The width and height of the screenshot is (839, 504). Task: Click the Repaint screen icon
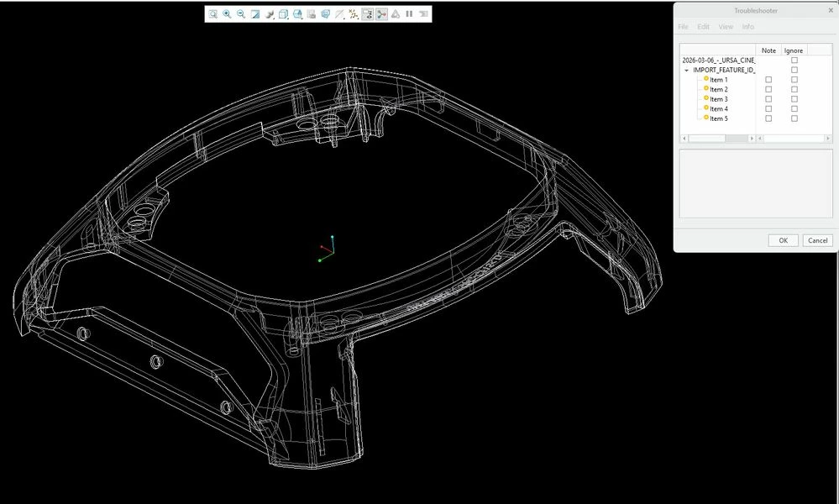(x=255, y=14)
